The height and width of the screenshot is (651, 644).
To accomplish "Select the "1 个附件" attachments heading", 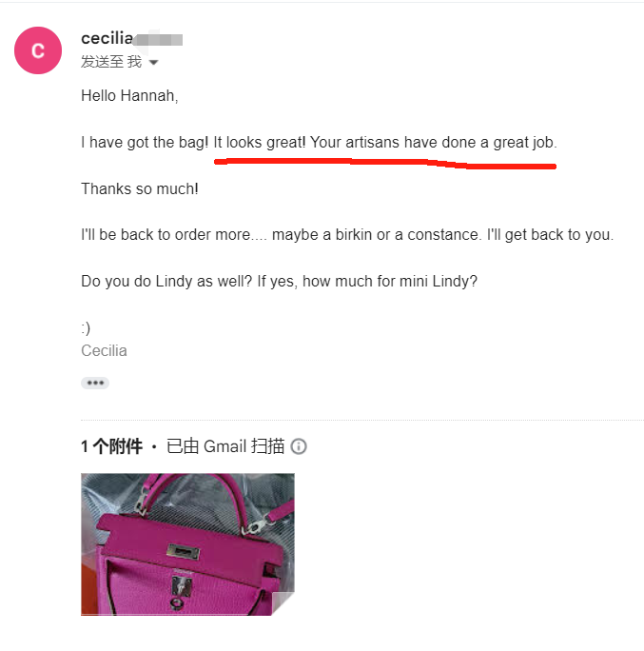I will (x=111, y=446).
